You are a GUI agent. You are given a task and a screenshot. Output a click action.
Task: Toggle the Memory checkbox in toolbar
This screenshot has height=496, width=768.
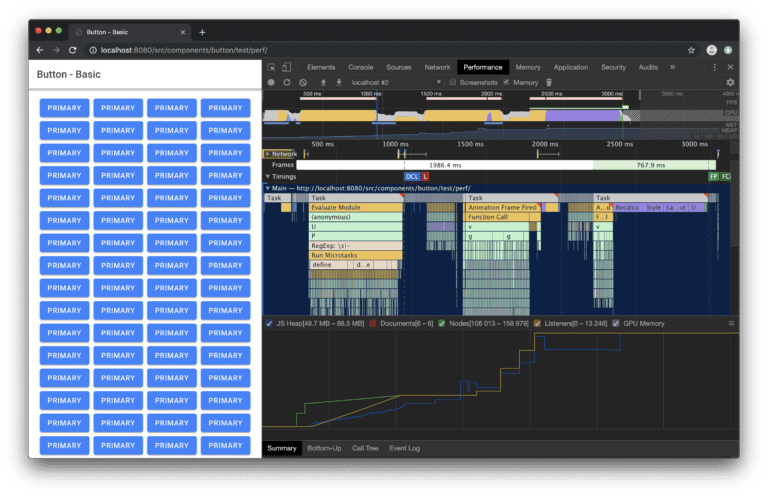(506, 82)
